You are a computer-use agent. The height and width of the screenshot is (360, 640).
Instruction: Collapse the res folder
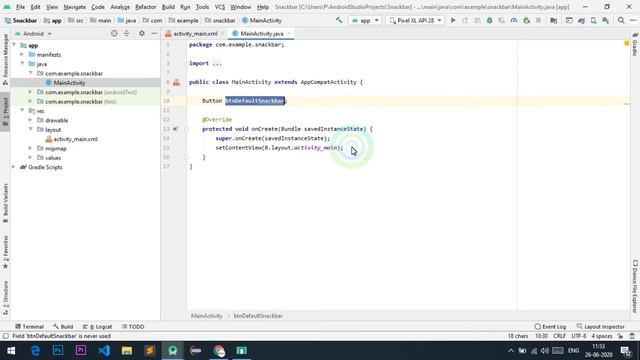click(x=22, y=111)
